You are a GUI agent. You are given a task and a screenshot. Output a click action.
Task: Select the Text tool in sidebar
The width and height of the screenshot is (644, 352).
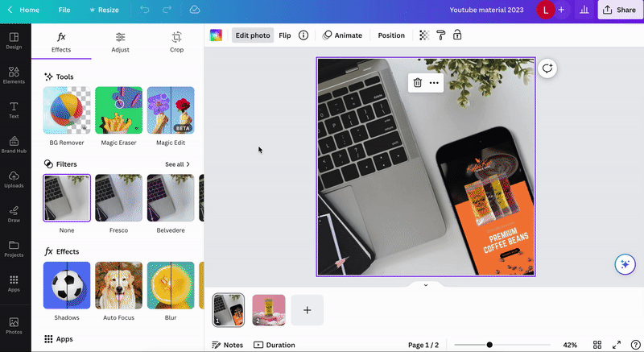[x=14, y=110]
